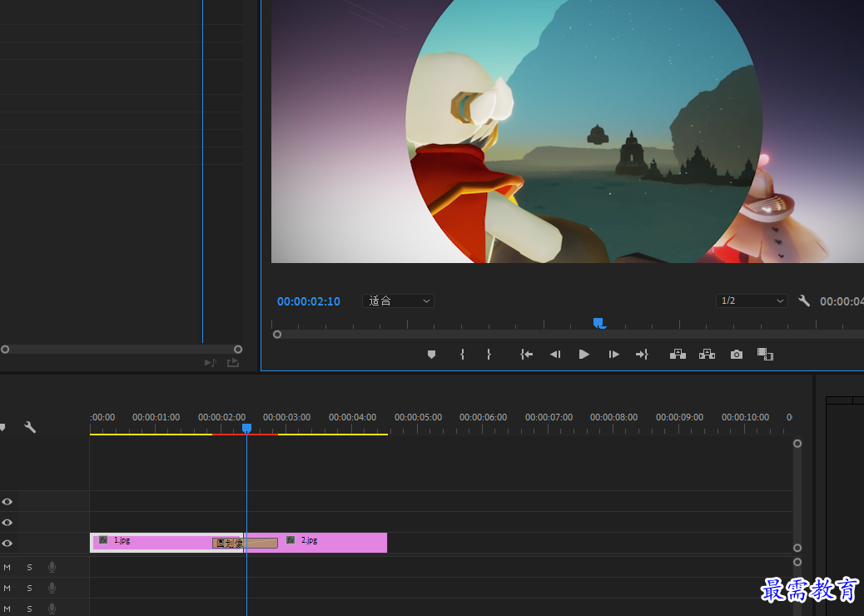Open Comparison view icon

[x=766, y=355]
